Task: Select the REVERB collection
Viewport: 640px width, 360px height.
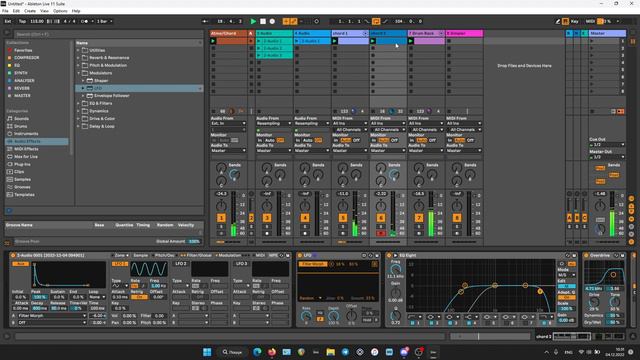Action: [22, 88]
